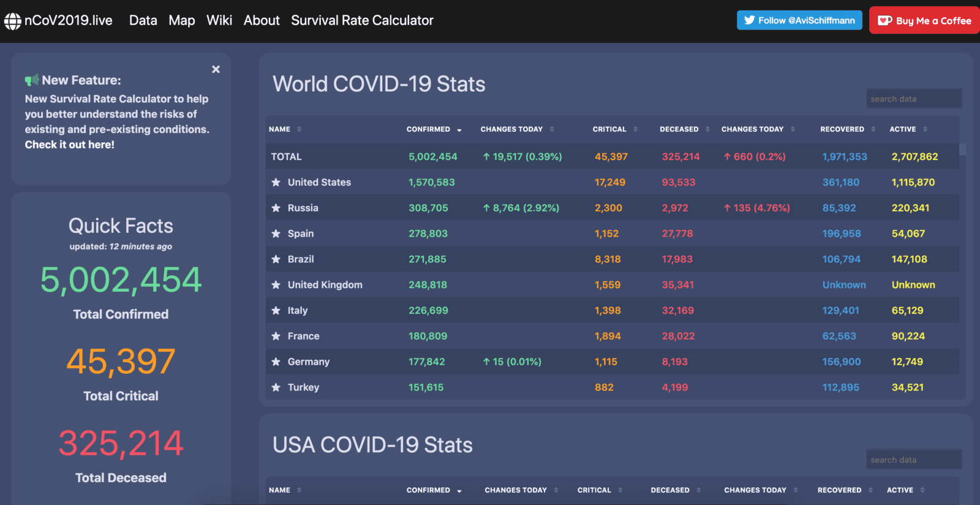This screenshot has width=980, height=505.
Task: Click Germany's change today 15 (0.01%)
Action: click(512, 362)
